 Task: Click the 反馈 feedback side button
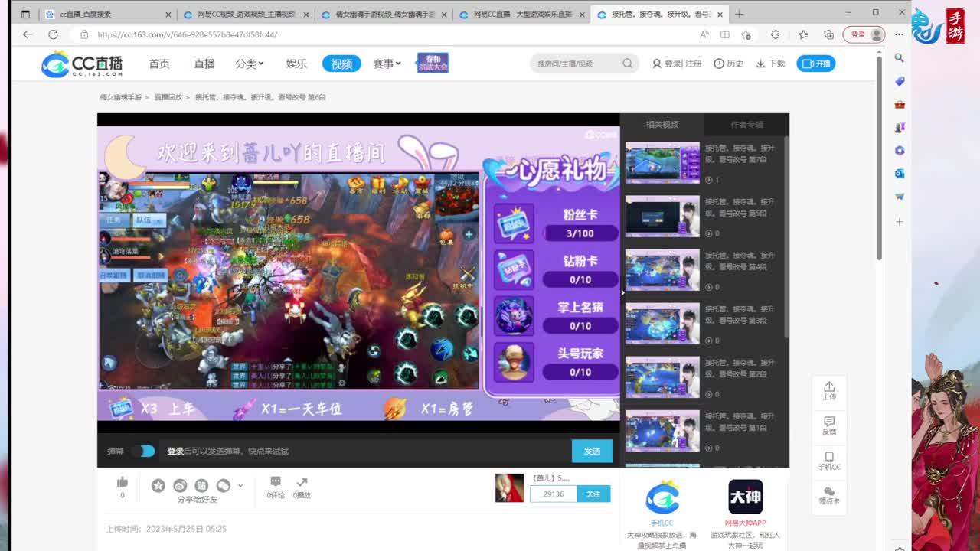tap(829, 426)
